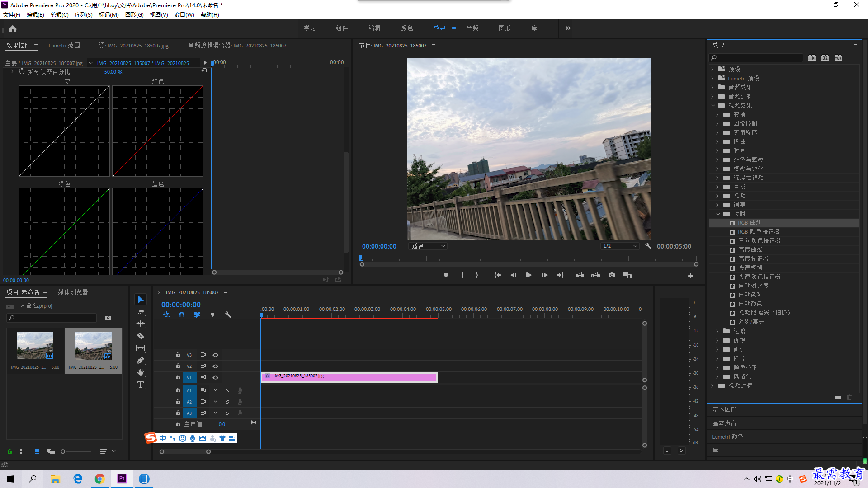Mute the A1 audio track
Viewport: 868px width, 488px height.
click(215, 390)
